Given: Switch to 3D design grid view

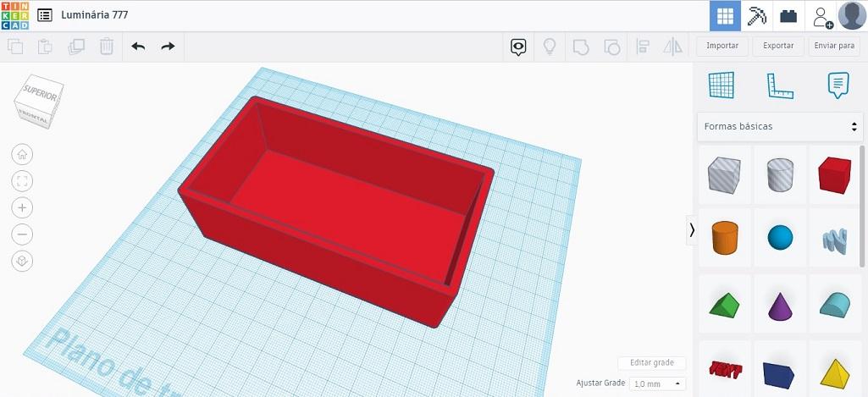Looking at the screenshot, I should 725,16.
